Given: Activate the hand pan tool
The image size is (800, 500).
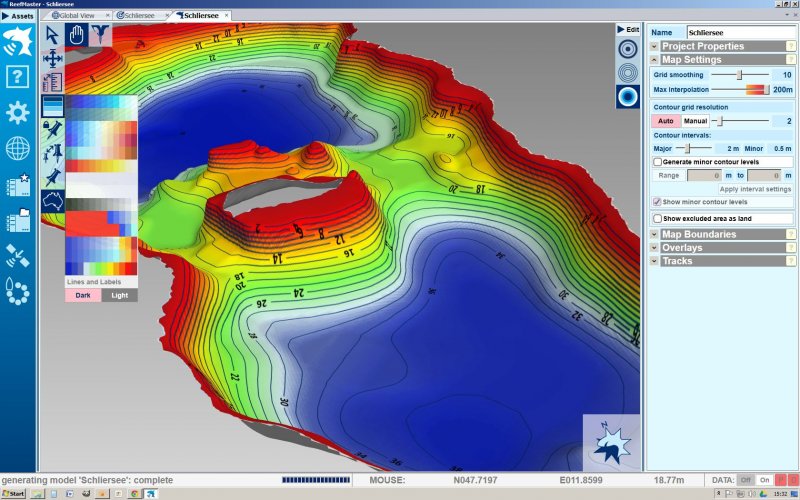Looking at the screenshot, I should click(78, 36).
